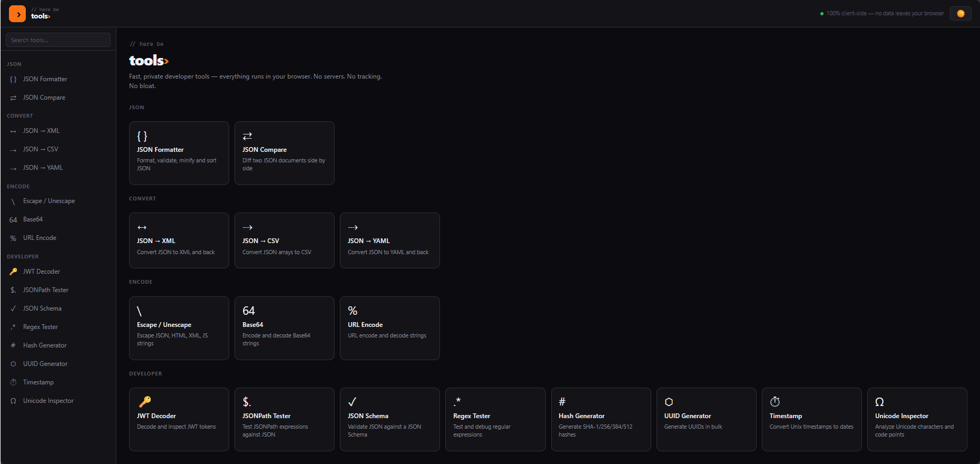Viewport: 980px width, 464px height.
Task: Open UUID Generator sidebar label
Action: (x=45, y=364)
